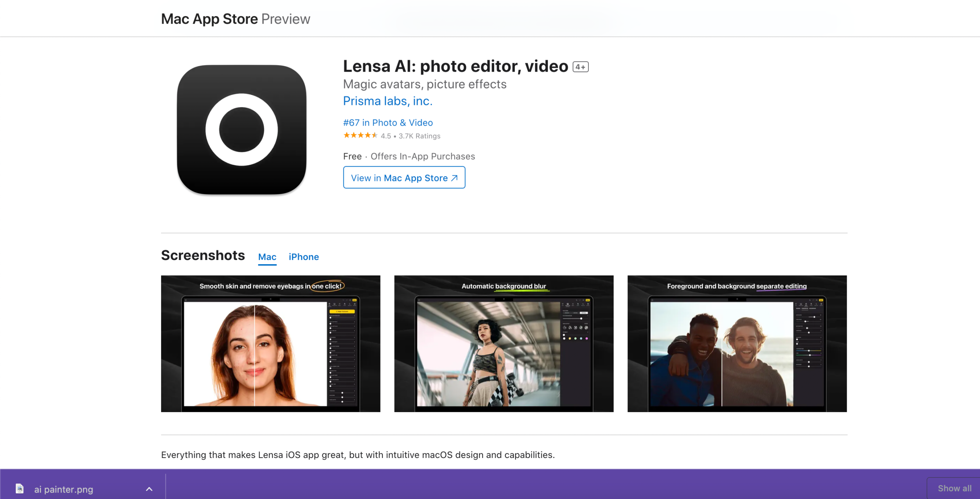Open the Prisma labs, inc. developer link
The width and height of the screenshot is (980, 499).
point(387,101)
